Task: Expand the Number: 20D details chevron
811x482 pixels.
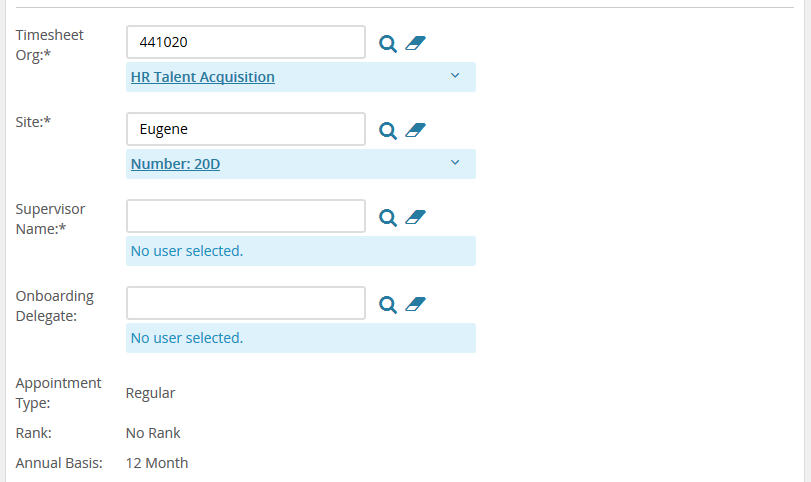Action: (x=455, y=162)
